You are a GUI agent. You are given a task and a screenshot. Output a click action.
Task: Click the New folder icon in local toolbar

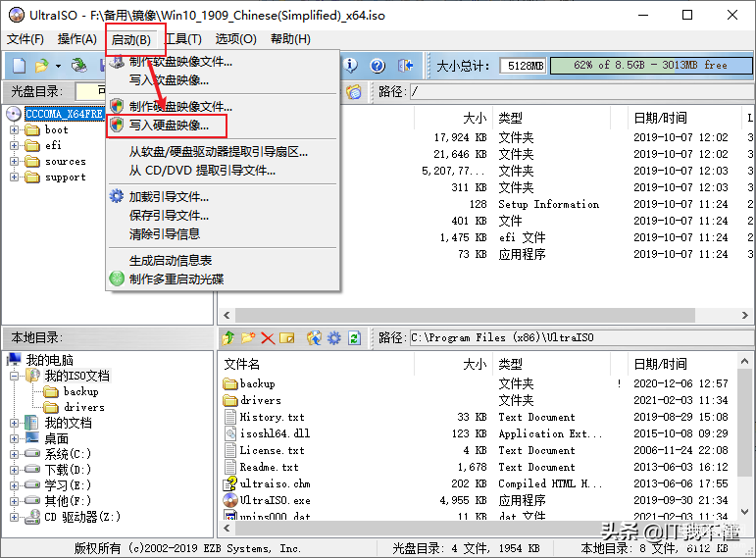pos(248,338)
